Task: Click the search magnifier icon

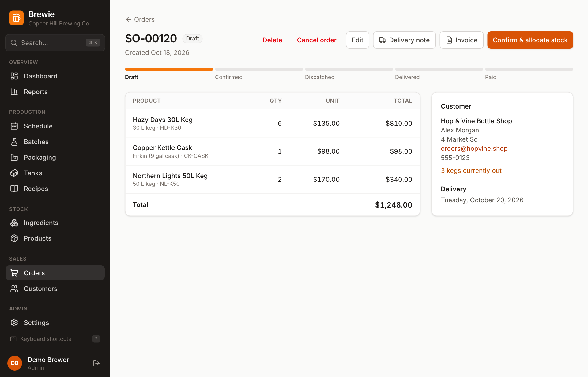Action: 14,43
